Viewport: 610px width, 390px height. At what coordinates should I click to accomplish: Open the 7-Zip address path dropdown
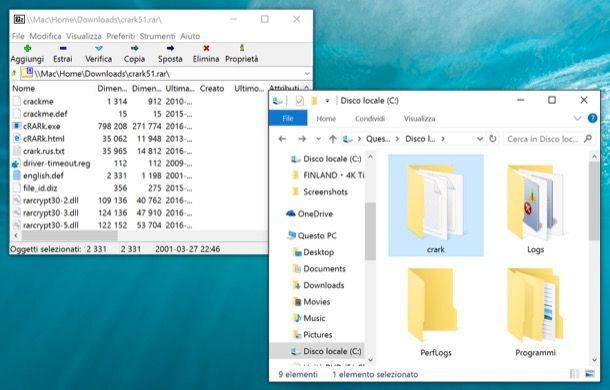tap(307, 74)
